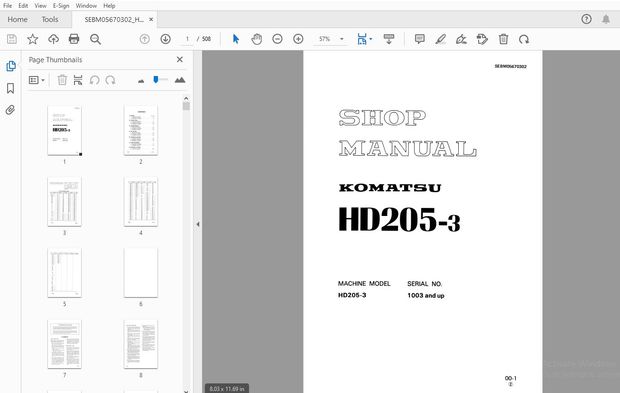Delete page with toolbar trash icon

[503, 39]
